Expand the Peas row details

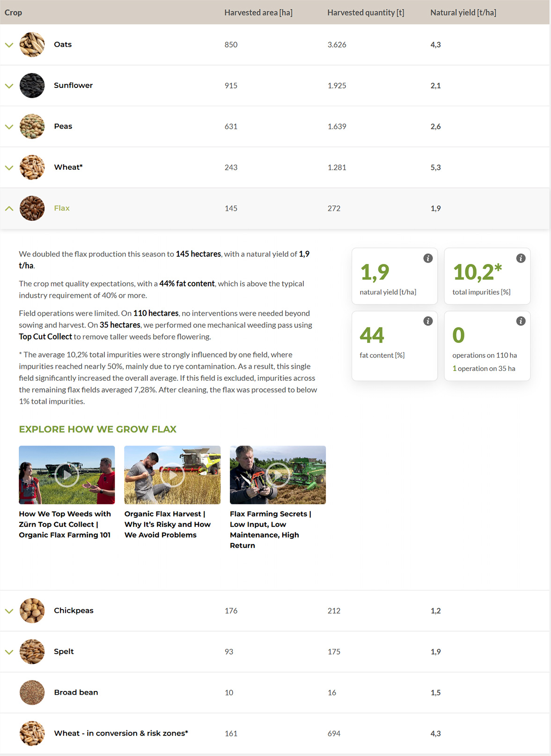click(x=9, y=127)
